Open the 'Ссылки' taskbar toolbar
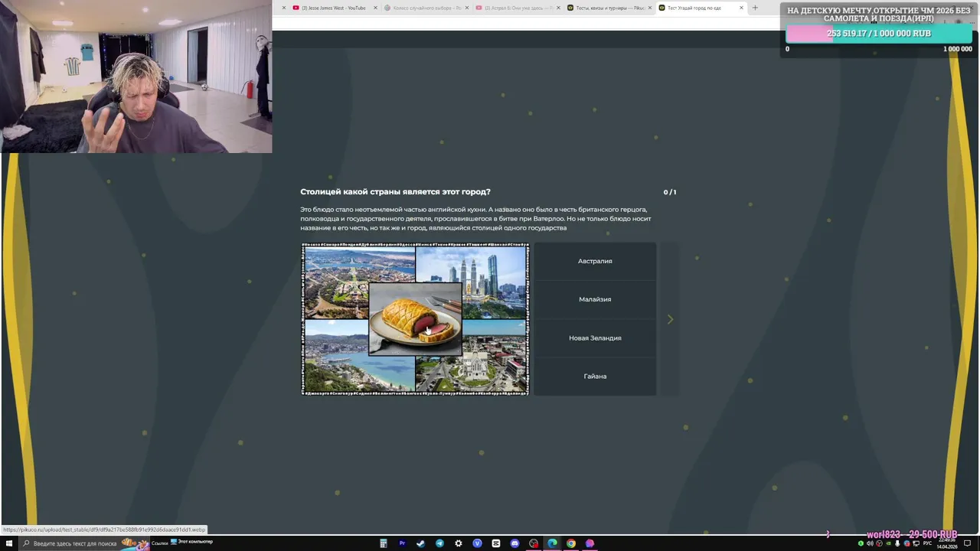 pyautogui.click(x=159, y=543)
